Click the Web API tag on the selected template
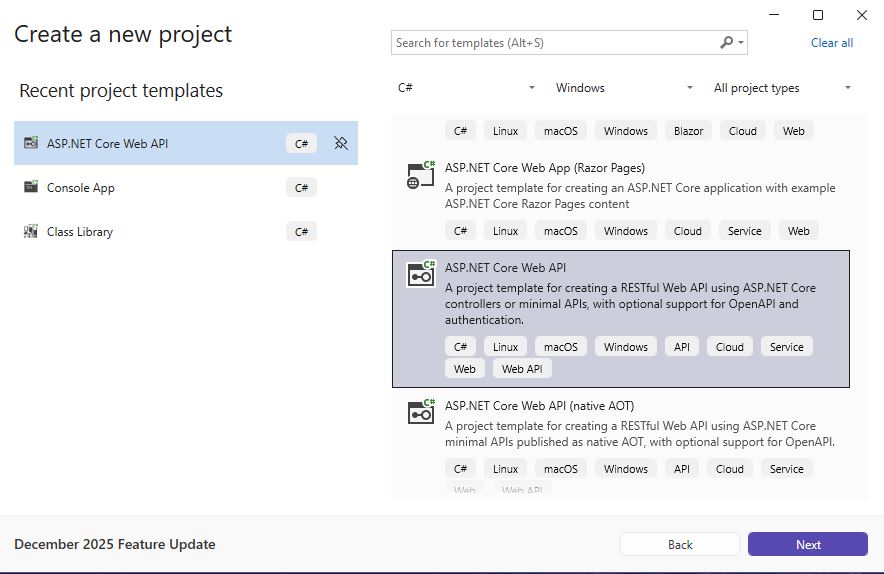Viewport: 884px width, 574px height. coord(522,369)
